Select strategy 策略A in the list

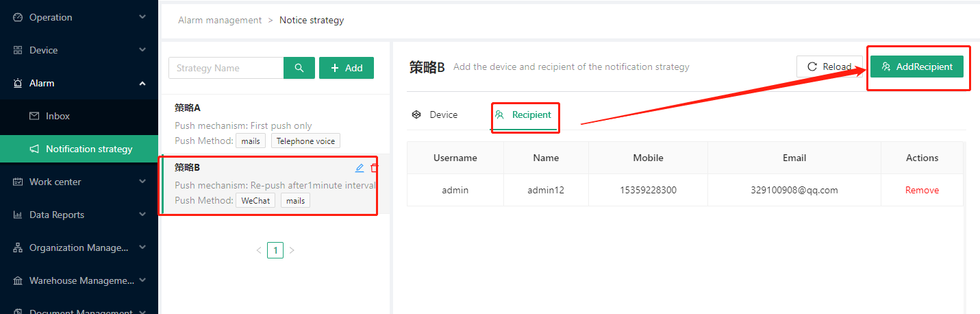coord(274,124)
